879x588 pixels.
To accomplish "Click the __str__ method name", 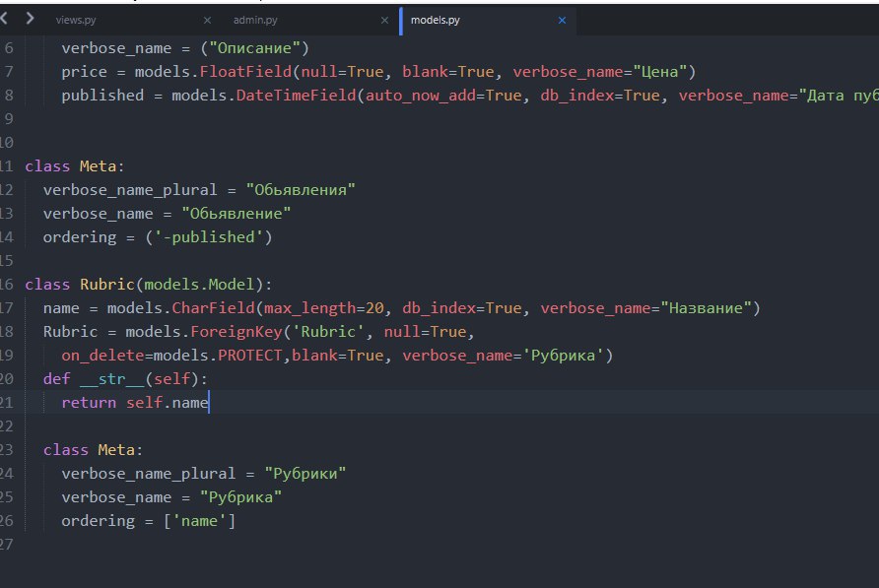I will click(x=112, y=379).
